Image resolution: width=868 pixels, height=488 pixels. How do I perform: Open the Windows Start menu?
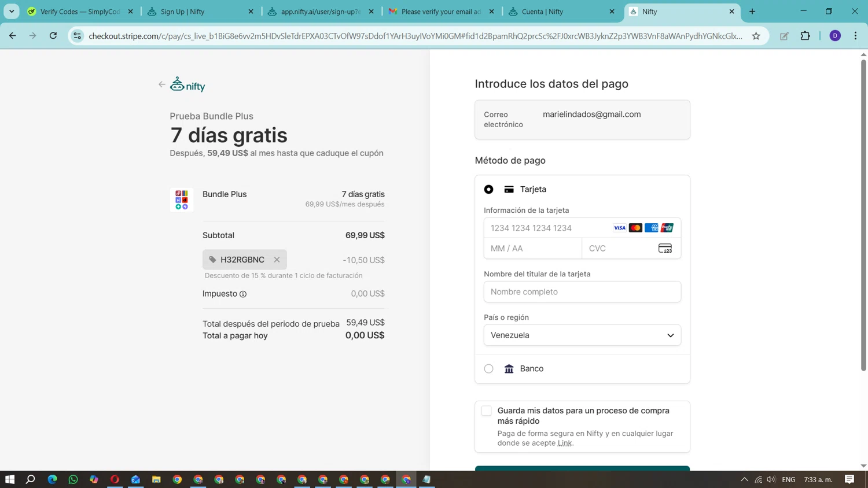tap(10, 479)
